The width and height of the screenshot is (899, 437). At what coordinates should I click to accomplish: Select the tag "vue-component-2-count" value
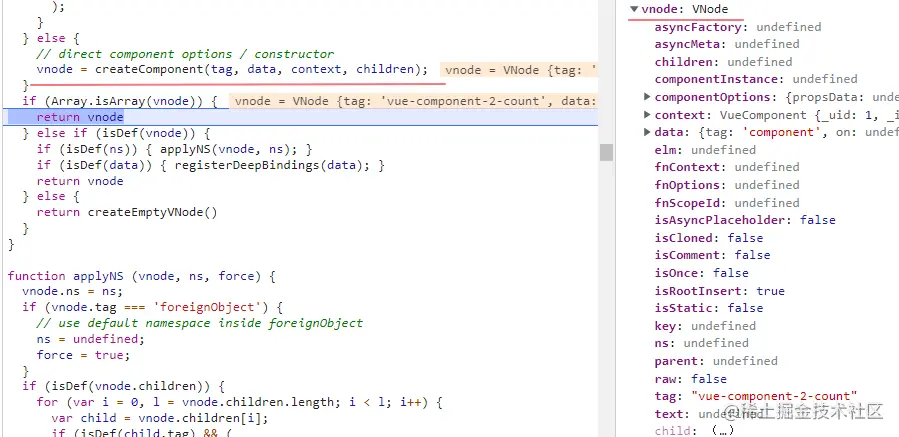click(774, 396)
